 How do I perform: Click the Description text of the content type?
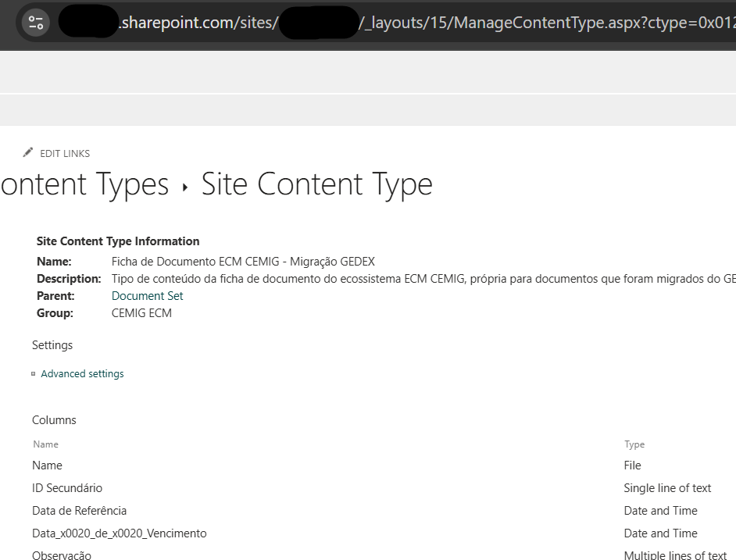(x=423, y=279)
